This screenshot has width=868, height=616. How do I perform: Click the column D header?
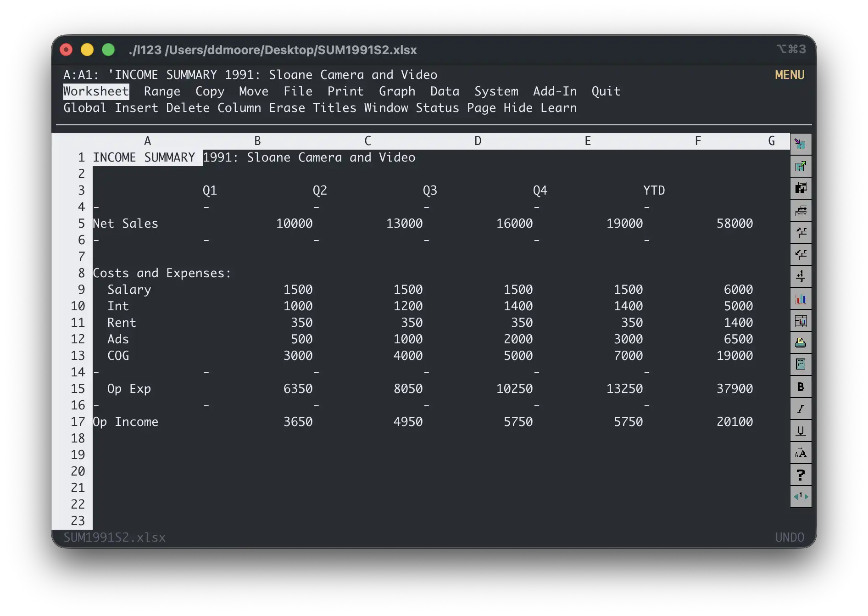point(478,141)
